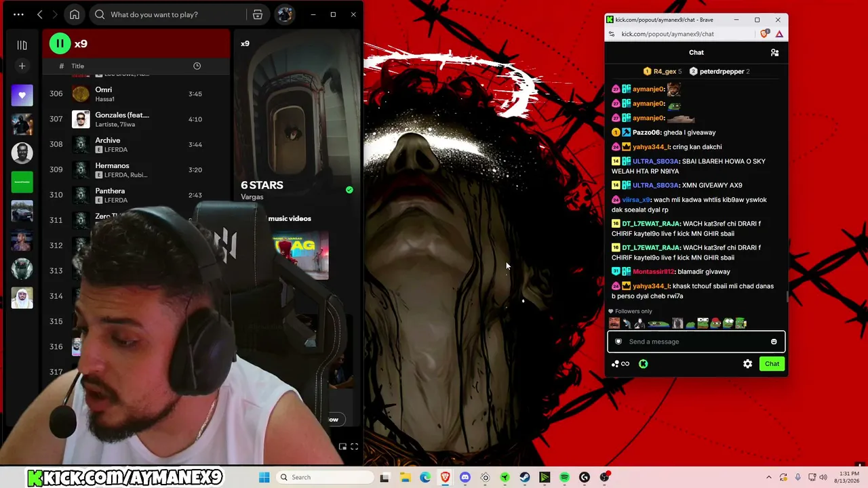
Task: Switch to Brave browser on taskbar
Action: pos(445,477)
